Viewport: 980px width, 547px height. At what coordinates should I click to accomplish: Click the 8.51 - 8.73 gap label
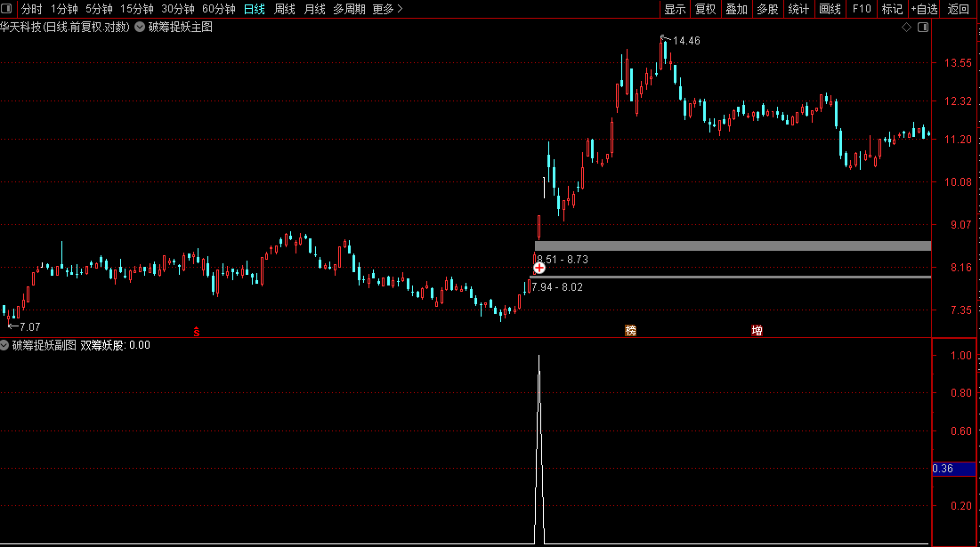click(x=563, y=259)
